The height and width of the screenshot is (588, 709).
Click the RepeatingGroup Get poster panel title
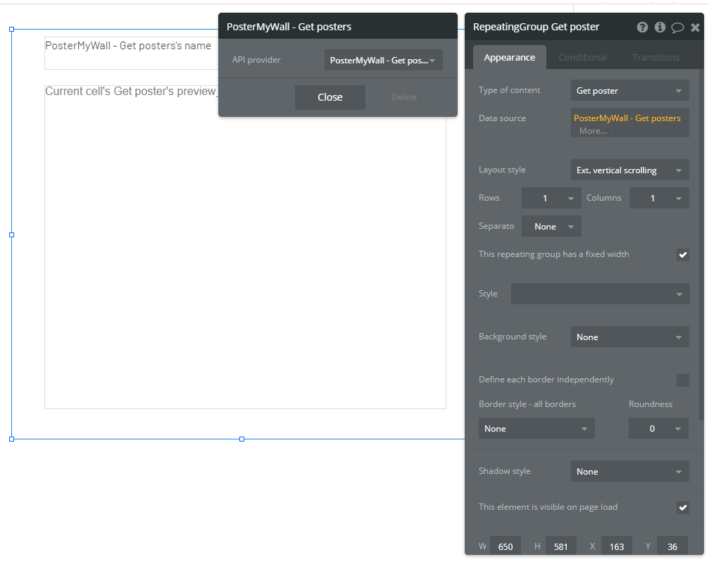[x=536, y=27]
